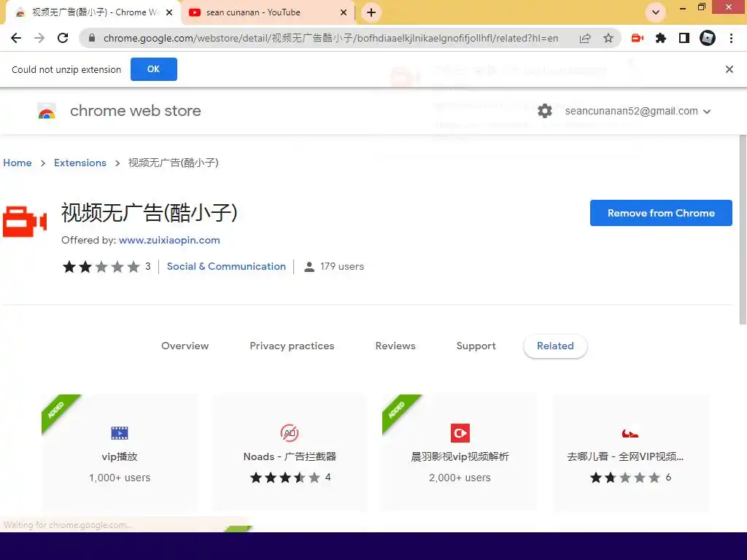The image size is (747, 560).
Task: Click the address bar URL field
Action: pyautogui.click(x=330, y=38)
